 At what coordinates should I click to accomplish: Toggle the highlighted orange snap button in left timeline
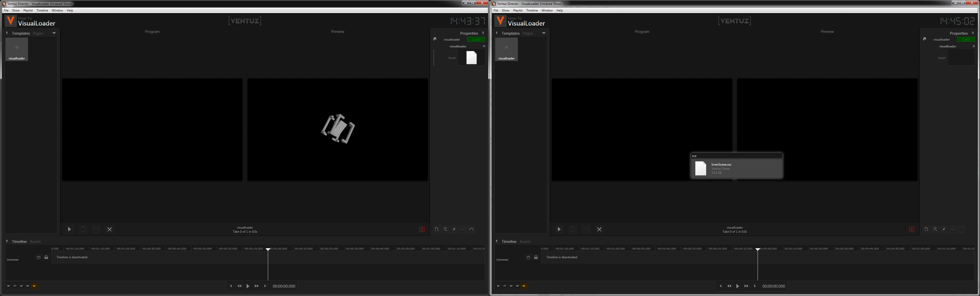coord(34,286)
